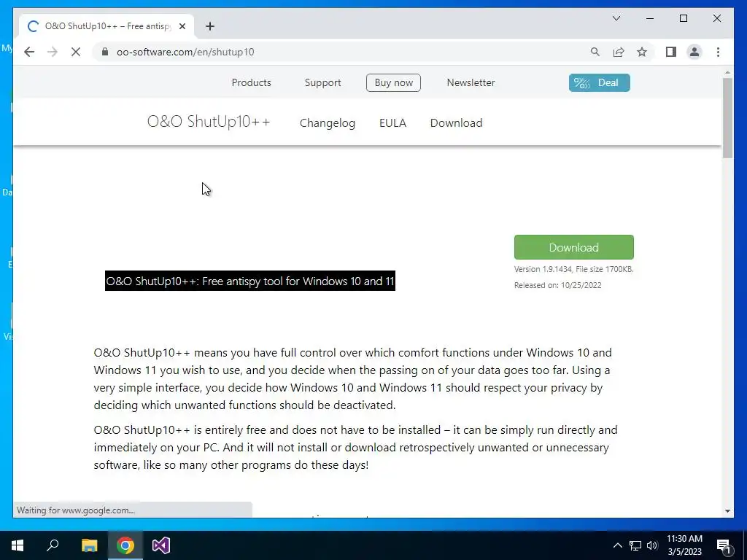Click the Version 1.9.1434 file size text
Image resolution: width=747 pixels, height=560 pixels.
[573, 269]
